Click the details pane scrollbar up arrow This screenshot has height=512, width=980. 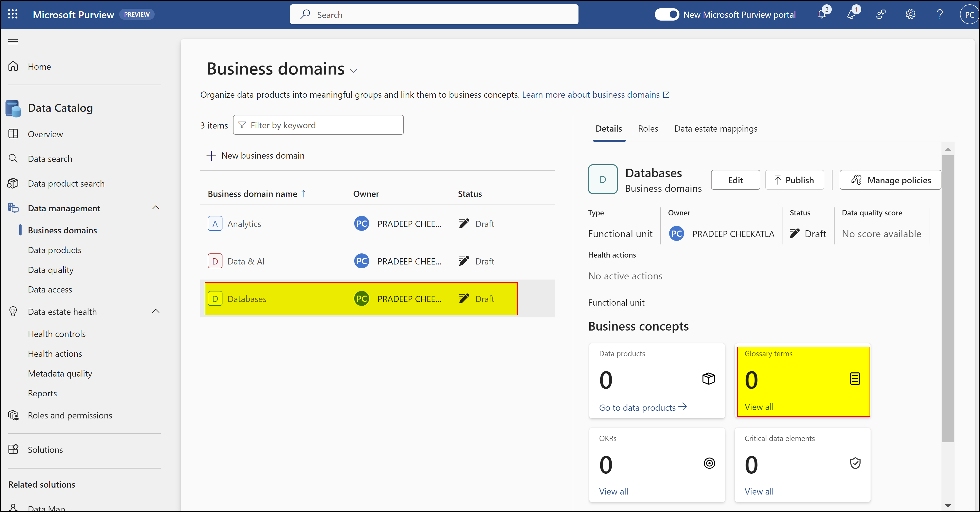coord(948,149)
